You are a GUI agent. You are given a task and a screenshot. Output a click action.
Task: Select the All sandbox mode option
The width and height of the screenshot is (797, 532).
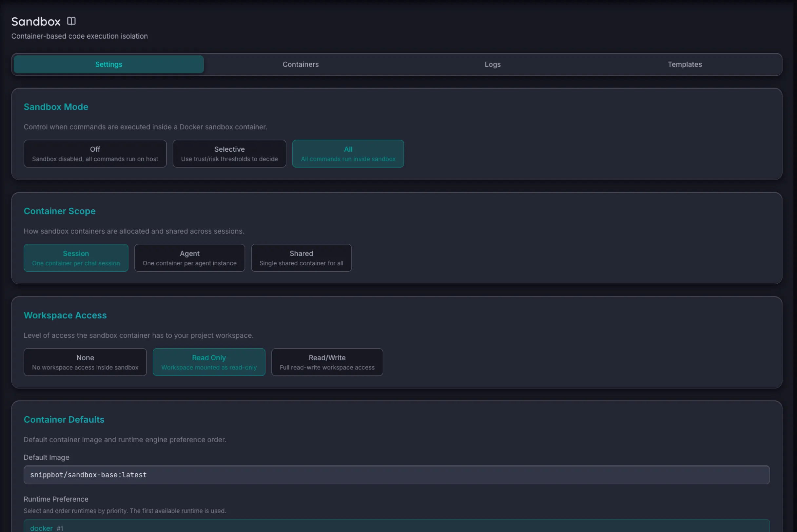348,154
